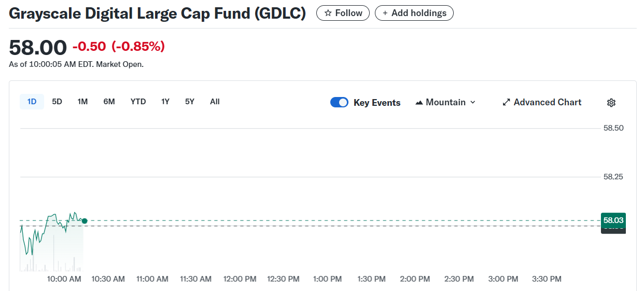Screen dimensions: 644x291
Task: Click the 11:30 AM axis label
Action: point(196,279)
